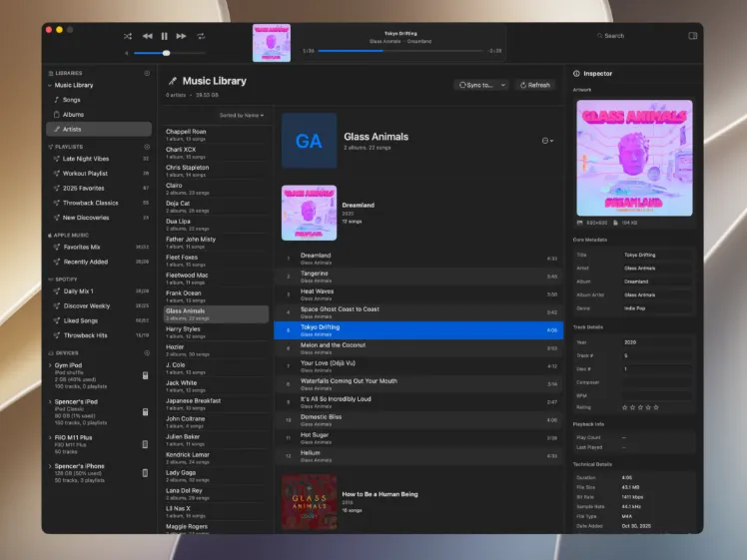Seek within the Tokyo Drifting progress bar
Viewport: 747px width, 560px height.
point(400,51)
